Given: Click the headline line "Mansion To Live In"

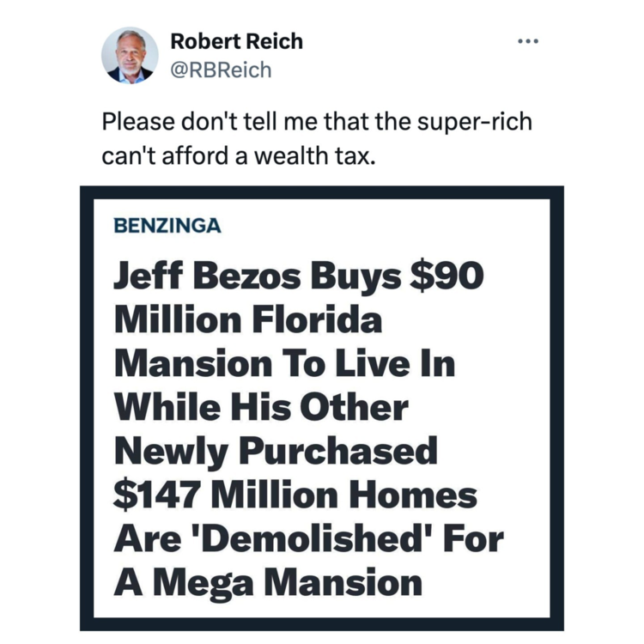Looking at the screenshot, I should click(284, 364).
